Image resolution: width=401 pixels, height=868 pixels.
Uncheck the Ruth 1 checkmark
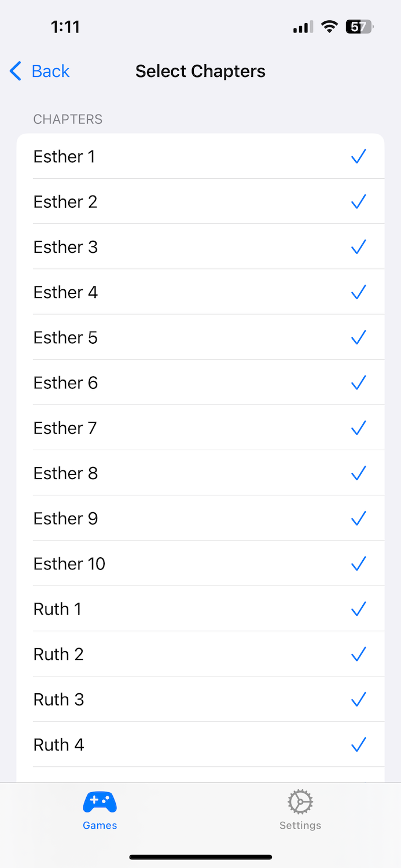[x=359, y=609]
